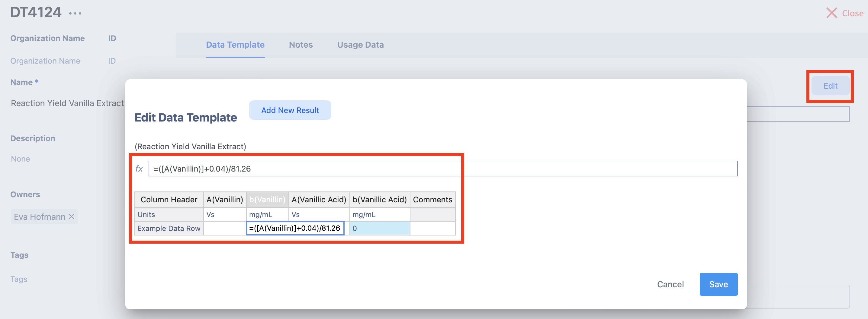
Task: Open the Usage Data tab
Action: (x=360, y=45)
